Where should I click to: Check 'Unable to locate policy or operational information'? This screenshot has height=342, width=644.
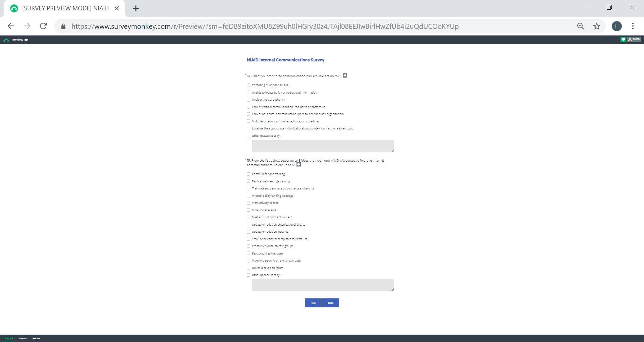(249, 93)
